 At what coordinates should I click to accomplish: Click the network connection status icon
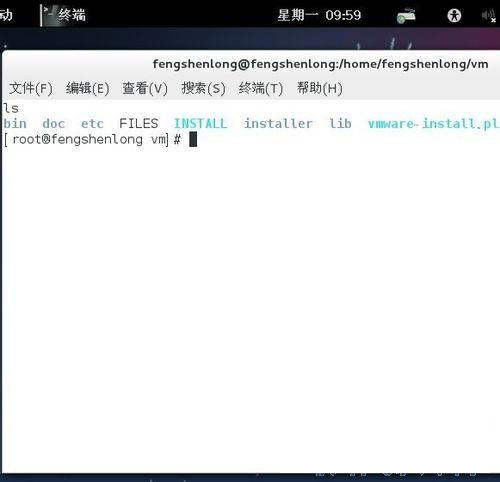pyautogui.click(x=406, y=16)
